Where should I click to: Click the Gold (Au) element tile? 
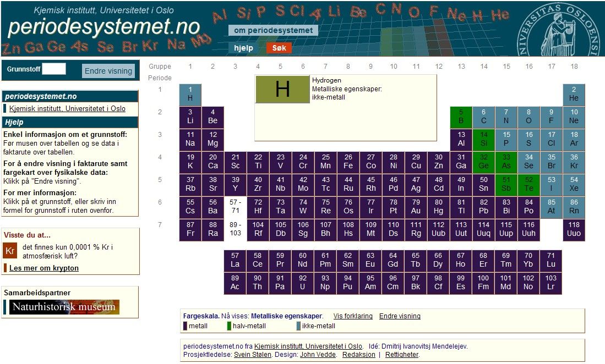416,207
